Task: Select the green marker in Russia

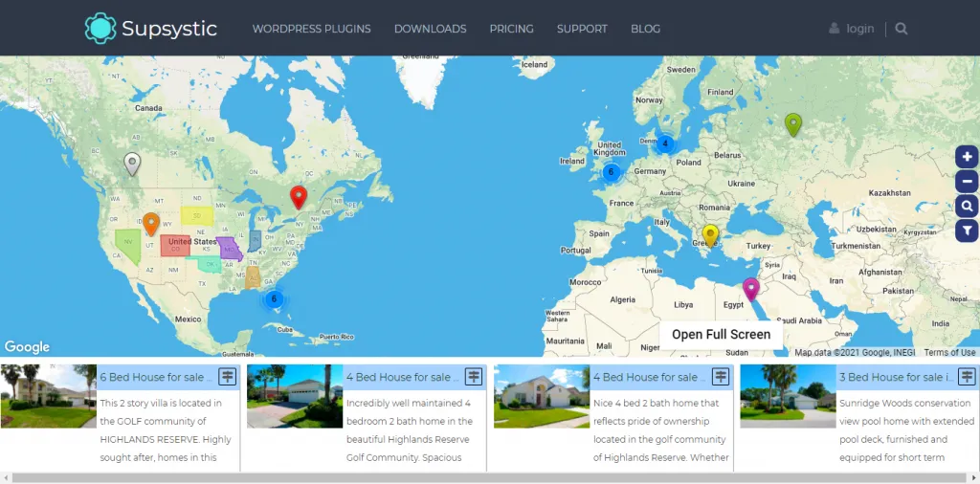Action: [793, 125]
